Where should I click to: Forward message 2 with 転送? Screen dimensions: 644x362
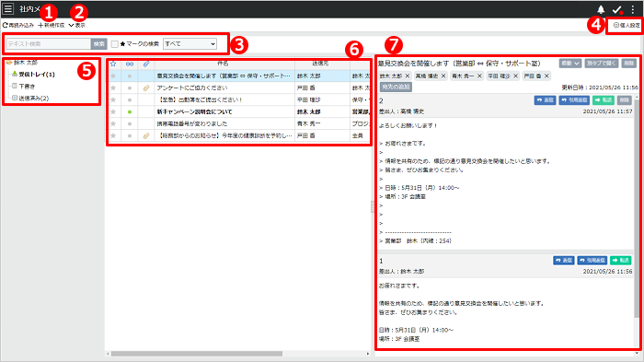coord(604,100)
